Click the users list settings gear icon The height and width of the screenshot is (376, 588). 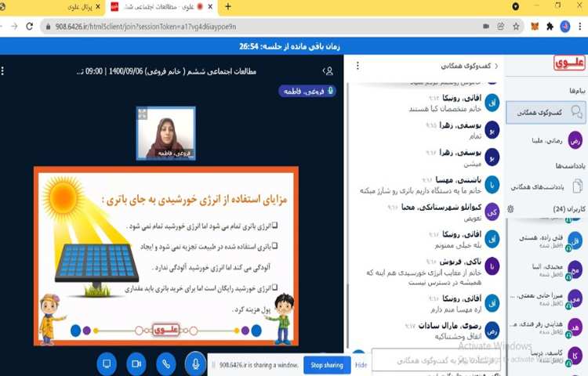[510, 209]
